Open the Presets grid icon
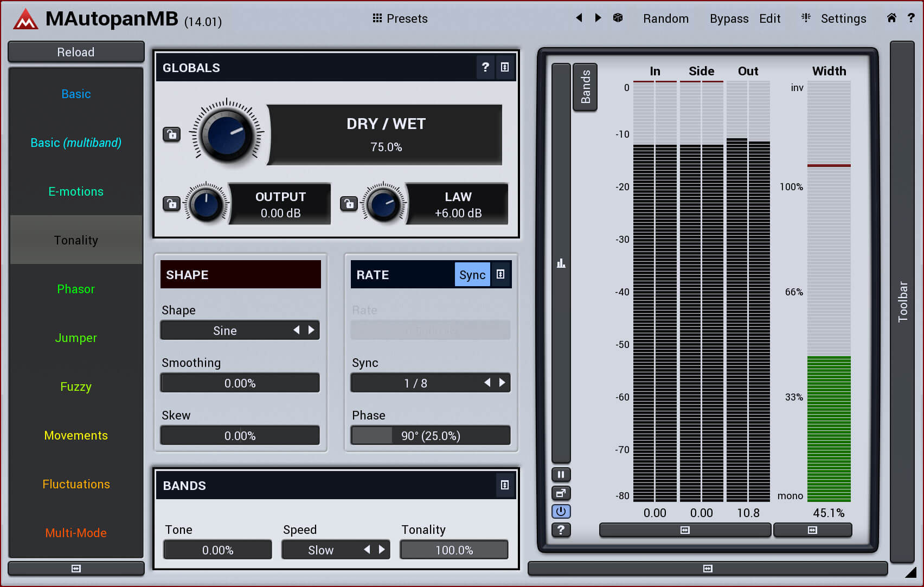This screenshot has width=924, height=587. pos(377,18)
